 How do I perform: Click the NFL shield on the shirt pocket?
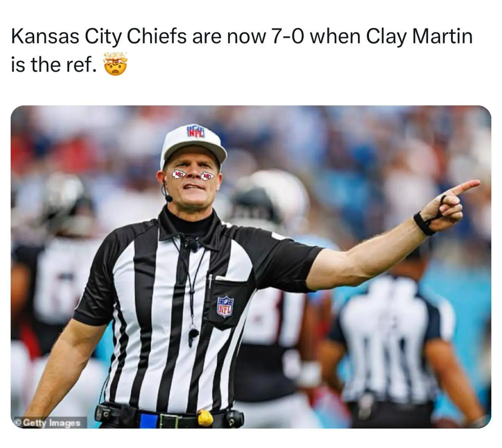click(225, 307)
